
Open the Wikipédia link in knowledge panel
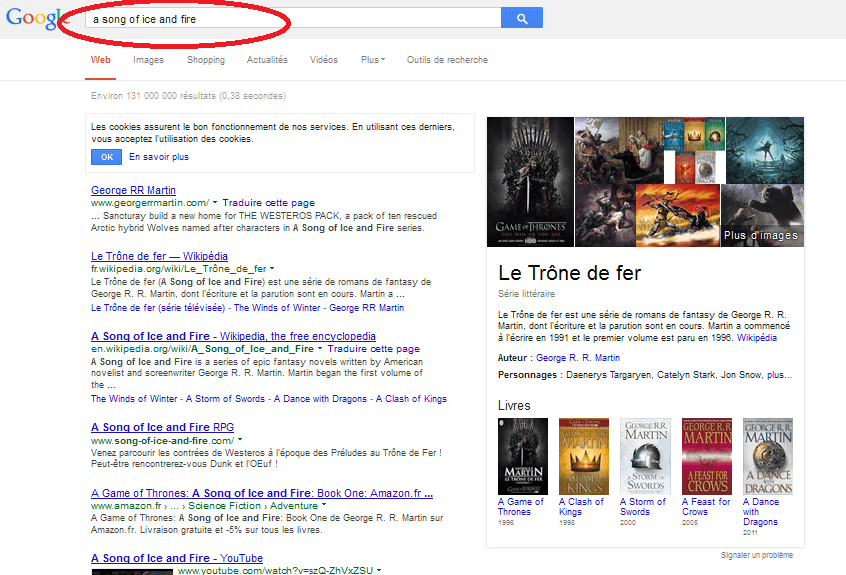pos(757,338)
